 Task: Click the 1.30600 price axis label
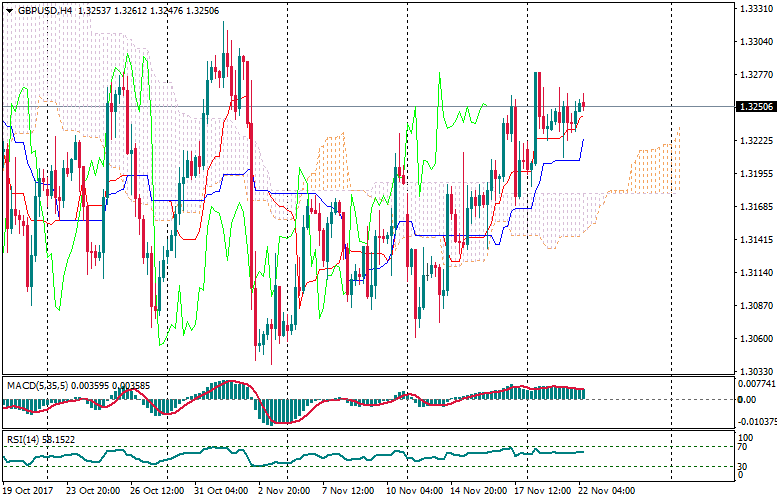(755, 339)
